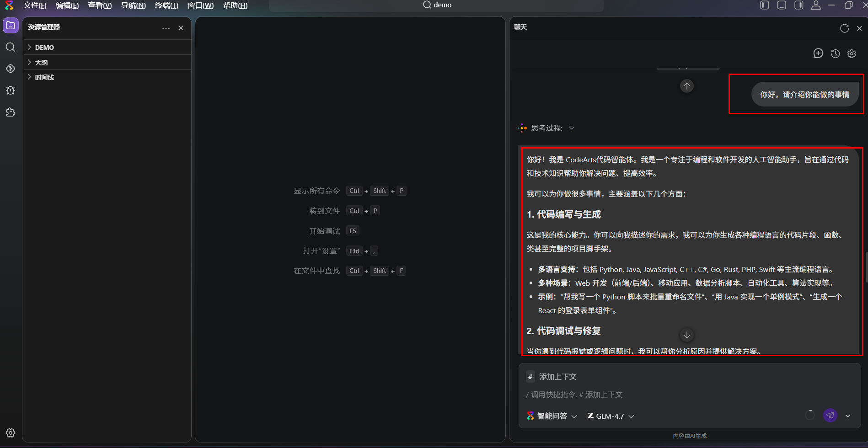The height and width of the screenshot is (448, 868).
Task: Open the 导航(N) menu
Action: click(x=134, y=5)
